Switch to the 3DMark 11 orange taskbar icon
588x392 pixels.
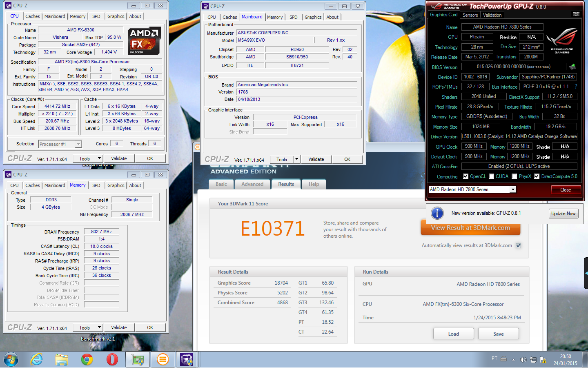tap(163, 359)
